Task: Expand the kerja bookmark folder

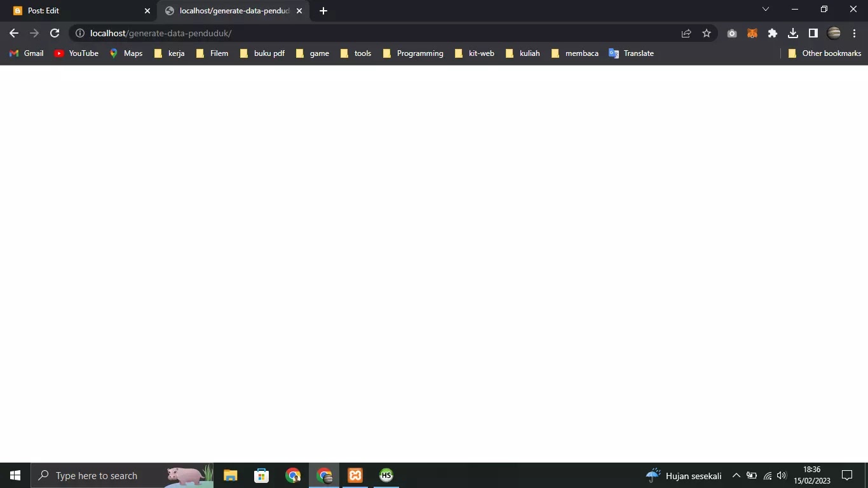Action: tap(170, 53)
